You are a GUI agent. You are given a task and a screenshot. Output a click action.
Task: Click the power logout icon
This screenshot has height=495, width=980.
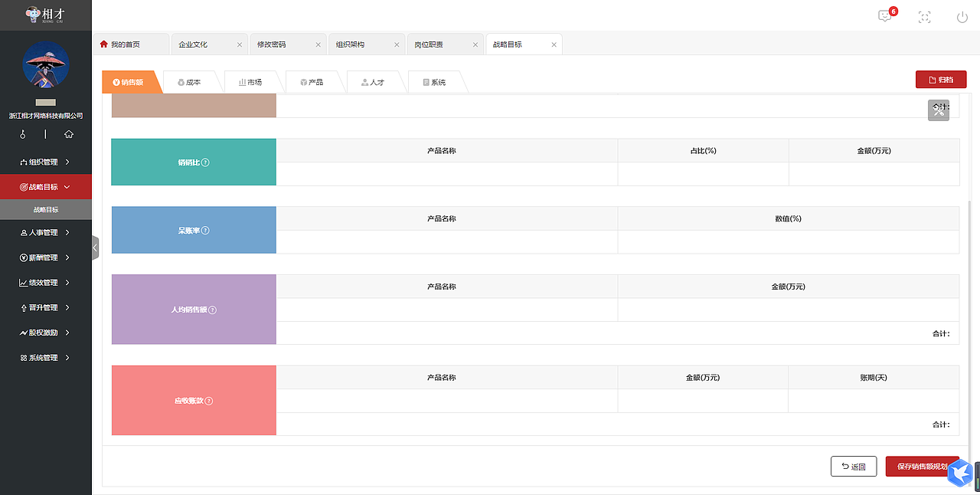coord(962,17)
